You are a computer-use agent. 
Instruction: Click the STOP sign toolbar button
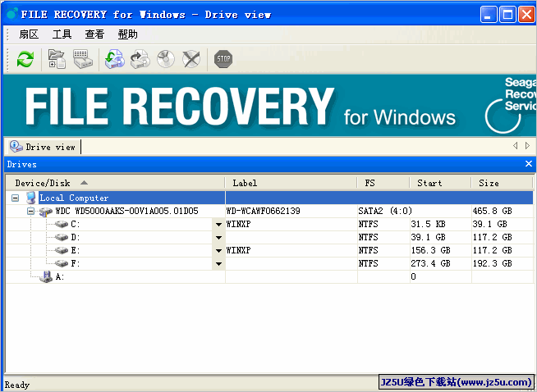pos(223,59)
